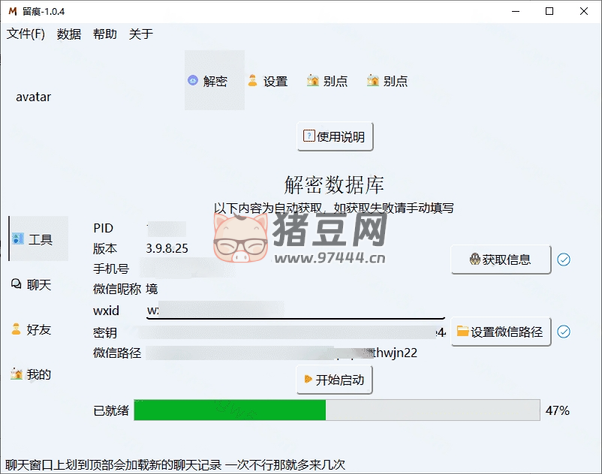Open the 数据 menu
602x474 pixels.
coord(69,34)
